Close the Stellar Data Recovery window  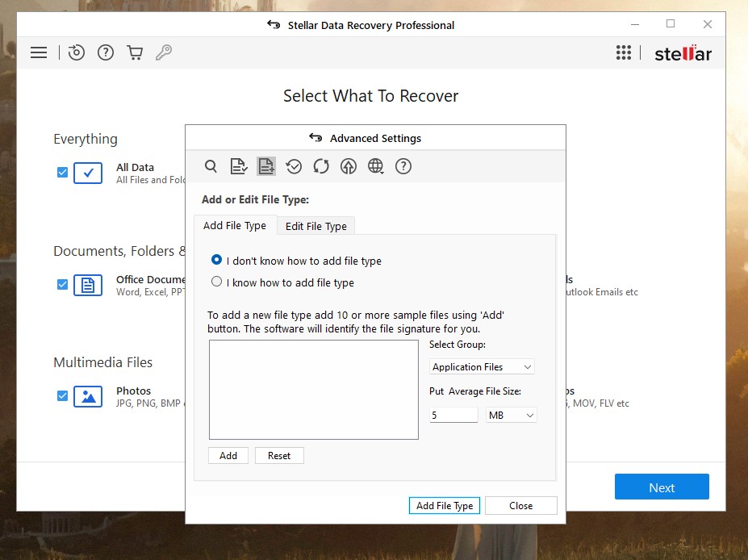(x=708, y=24)
